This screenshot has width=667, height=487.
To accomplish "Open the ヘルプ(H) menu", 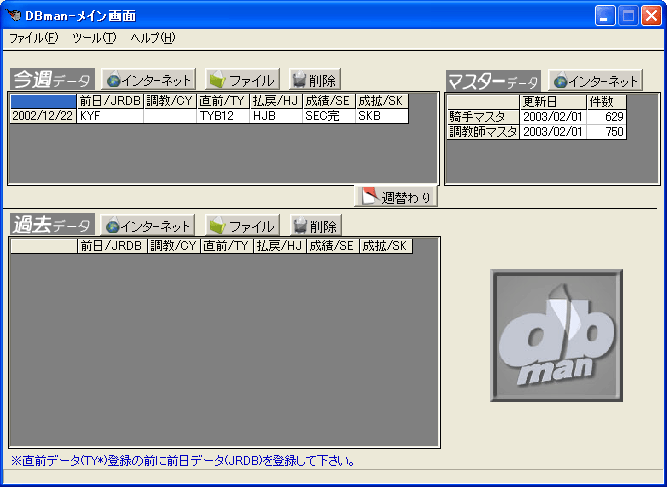I will (152, 38).
